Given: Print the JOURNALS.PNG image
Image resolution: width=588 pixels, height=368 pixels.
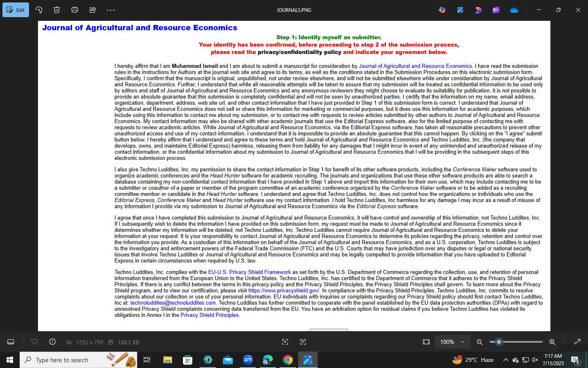Looking at the screenshot, I should coord(75,10).
